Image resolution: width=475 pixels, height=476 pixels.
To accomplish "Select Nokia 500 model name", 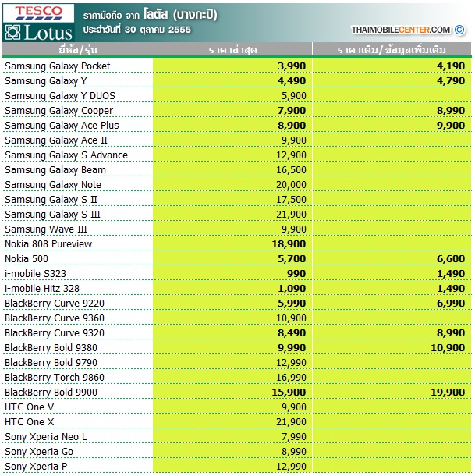I will pyautogui.click(x=27, y=258).
